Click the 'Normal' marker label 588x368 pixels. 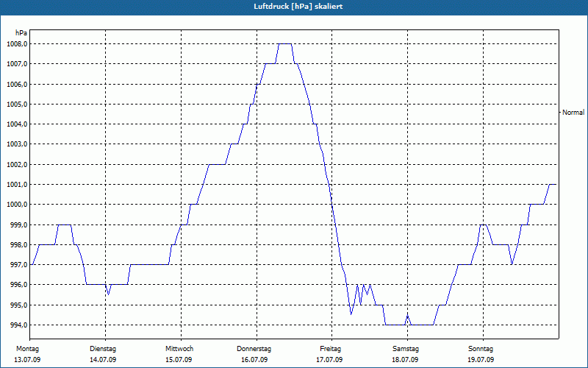(573, 113)
